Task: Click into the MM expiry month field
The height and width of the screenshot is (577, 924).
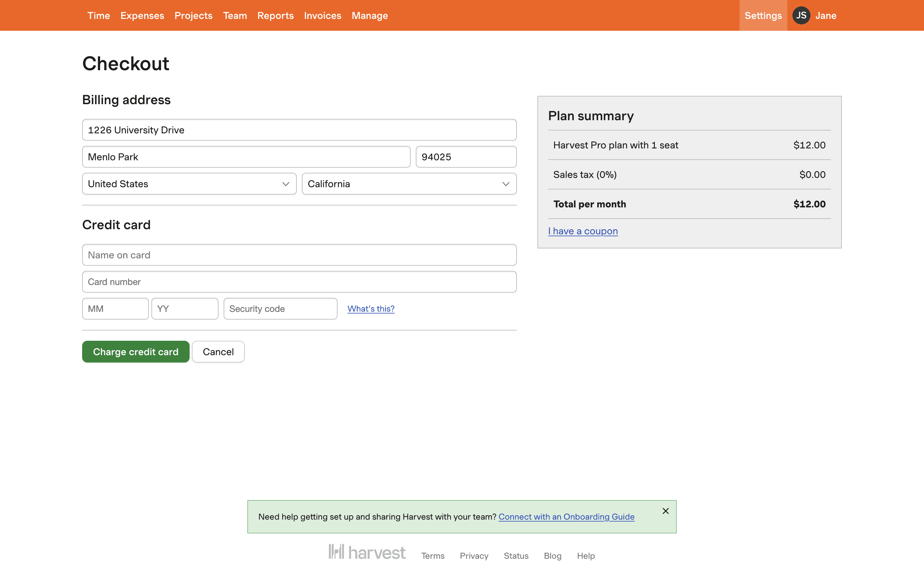Action: 115,309
